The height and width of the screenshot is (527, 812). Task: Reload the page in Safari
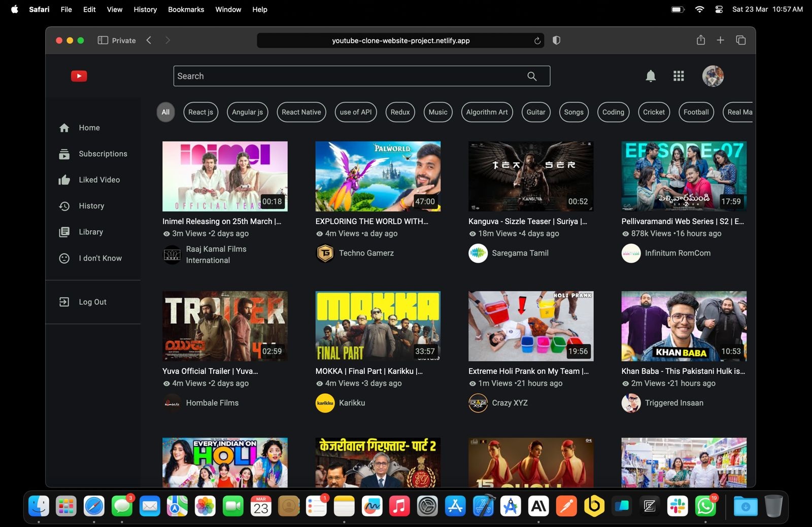(x=537, y=41)
